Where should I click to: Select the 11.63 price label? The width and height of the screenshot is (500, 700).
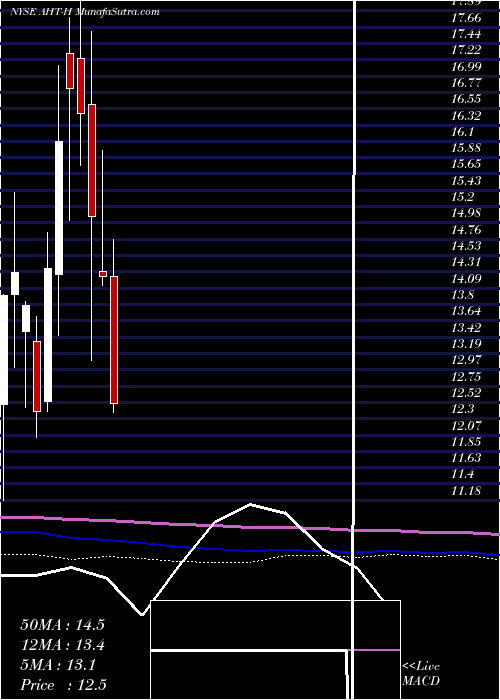[x=467, y=458]
